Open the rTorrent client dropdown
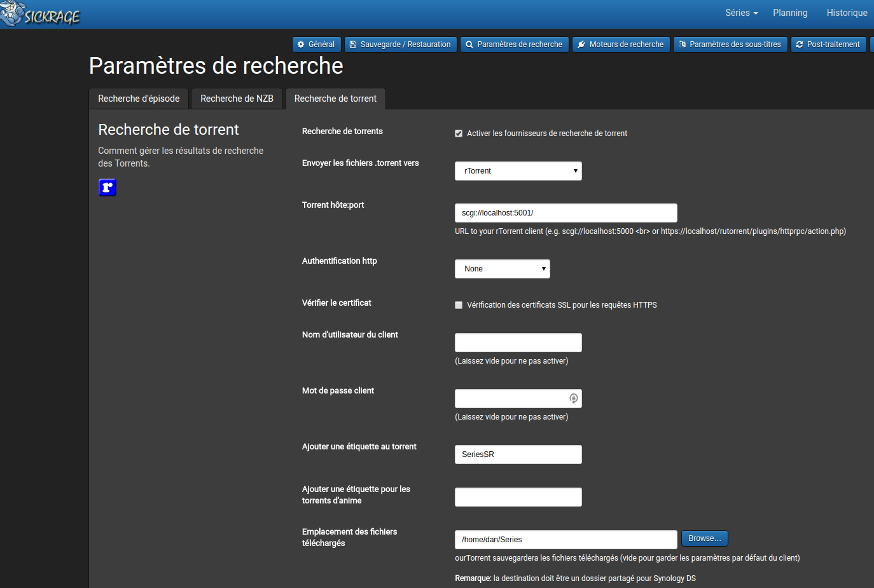This screenshot has height=588, width=874. (x=518, y=171)
